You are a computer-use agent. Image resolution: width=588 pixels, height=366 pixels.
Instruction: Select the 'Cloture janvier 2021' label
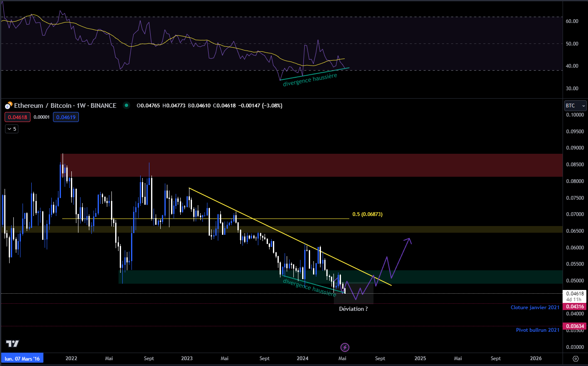pos(535,308)
